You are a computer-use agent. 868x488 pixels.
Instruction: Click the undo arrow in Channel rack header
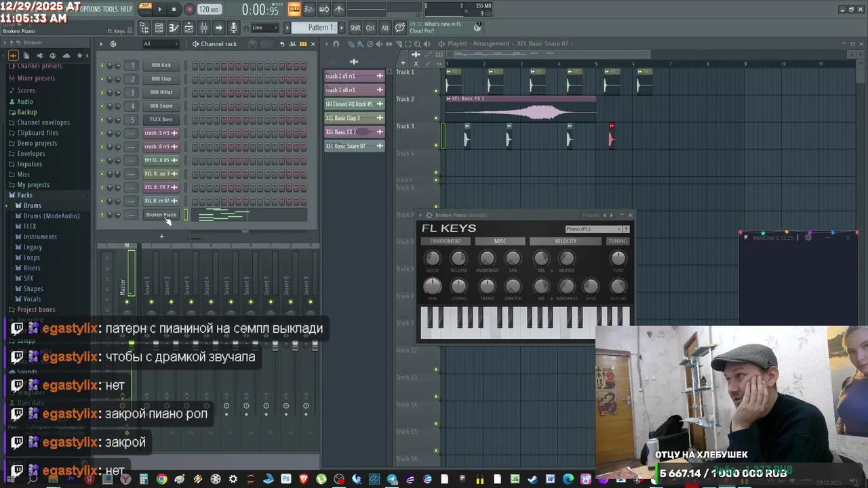tap(282, 44)
